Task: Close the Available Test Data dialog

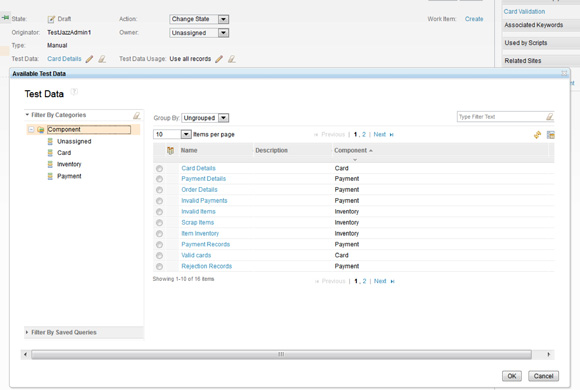Action: point(564,73)
